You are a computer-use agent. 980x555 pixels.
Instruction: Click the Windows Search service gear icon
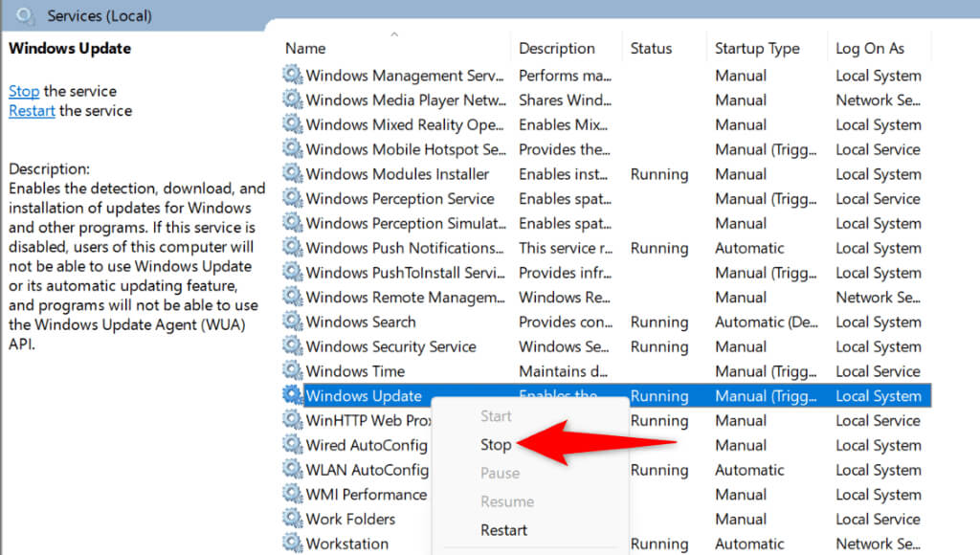[292, 322]
